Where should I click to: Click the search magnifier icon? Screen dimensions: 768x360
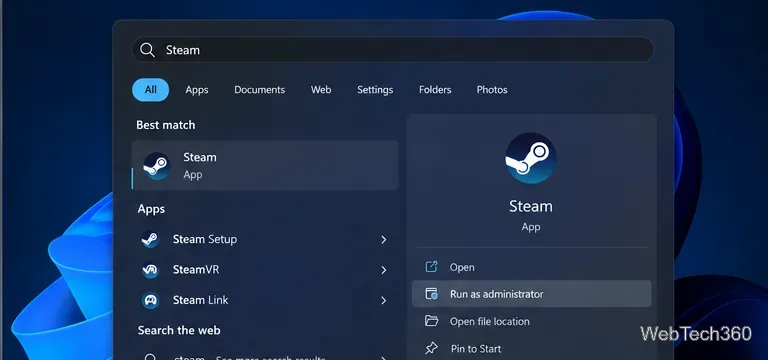(147, 50)
